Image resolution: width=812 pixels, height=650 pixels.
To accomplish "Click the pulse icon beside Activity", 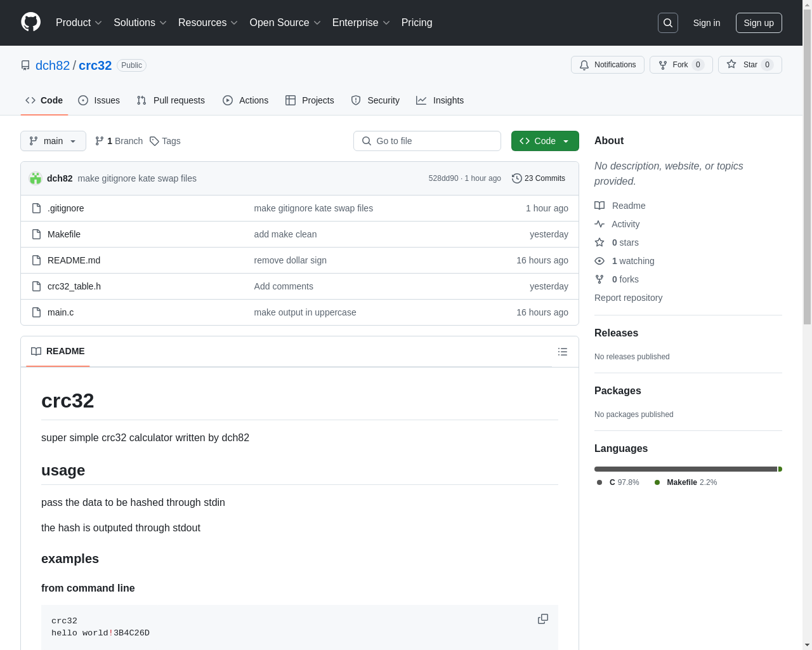I will coord(599,224).
